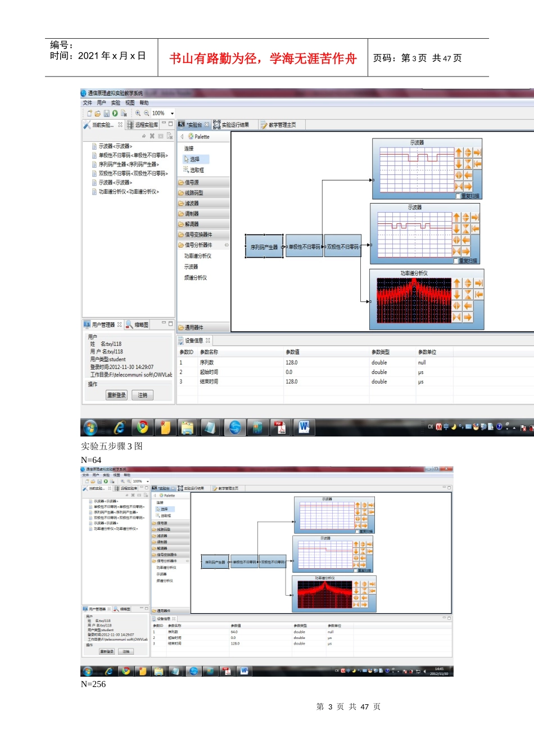Click the green run icon in upper toolbar
The height and width of the screenshot is (756, 534).
(115, 113)
